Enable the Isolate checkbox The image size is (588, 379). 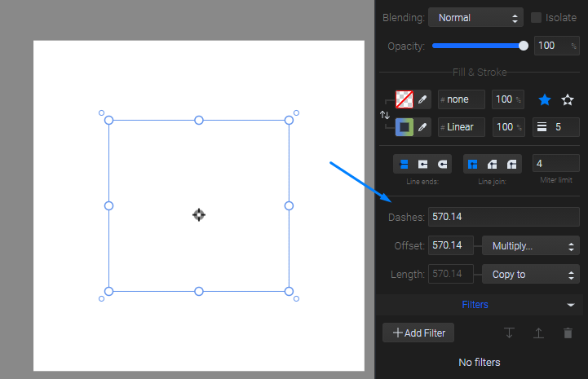coord(537,18)
